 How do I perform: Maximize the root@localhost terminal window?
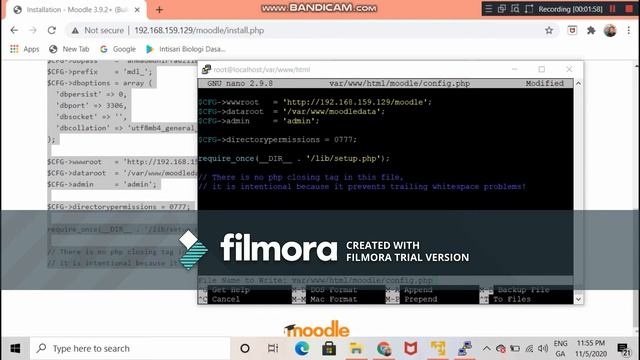tap(542, 69)
